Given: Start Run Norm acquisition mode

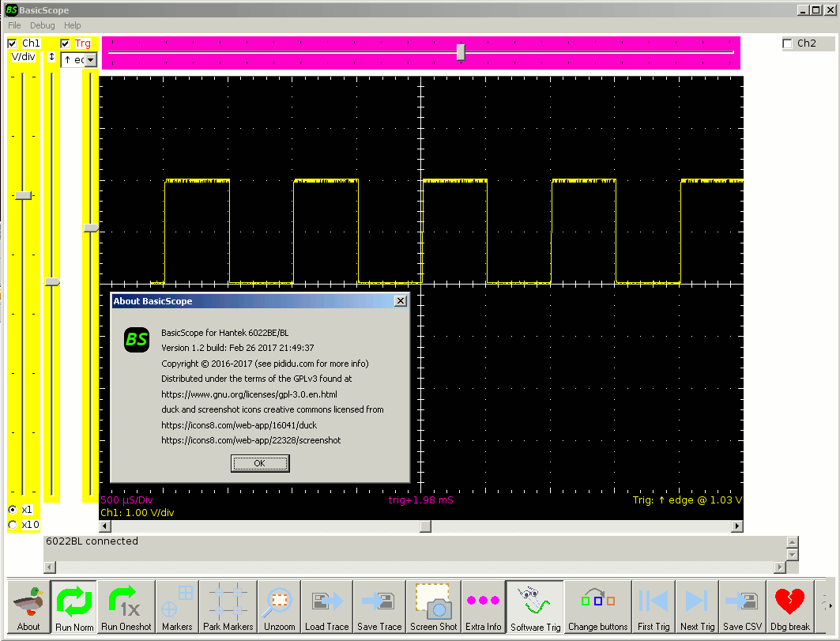Looking at the screenshot, I should tap(74, 607).
